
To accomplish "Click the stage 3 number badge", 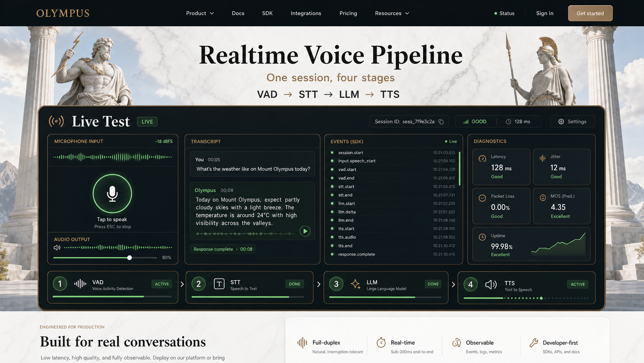I will click(336, 284).
